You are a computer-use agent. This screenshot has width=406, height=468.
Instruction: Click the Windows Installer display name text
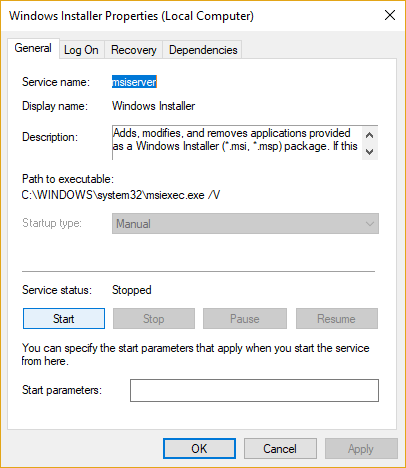click(x=153, y=106)
